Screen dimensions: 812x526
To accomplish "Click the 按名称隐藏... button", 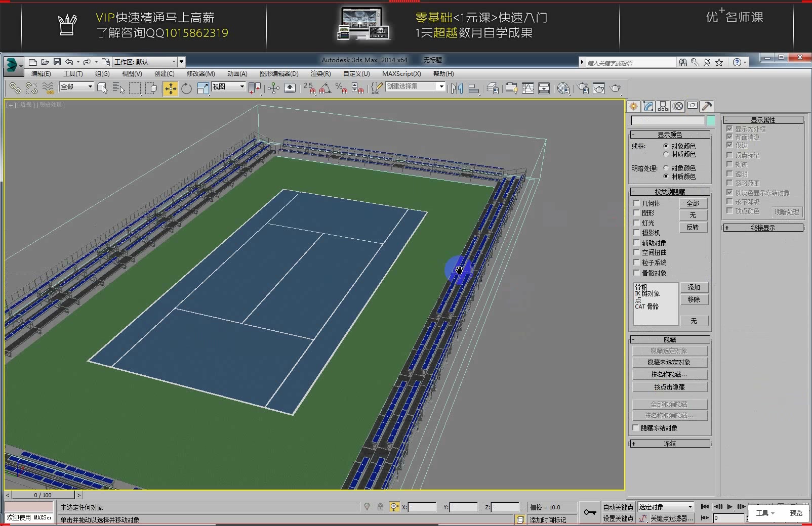I will (669, 374).
